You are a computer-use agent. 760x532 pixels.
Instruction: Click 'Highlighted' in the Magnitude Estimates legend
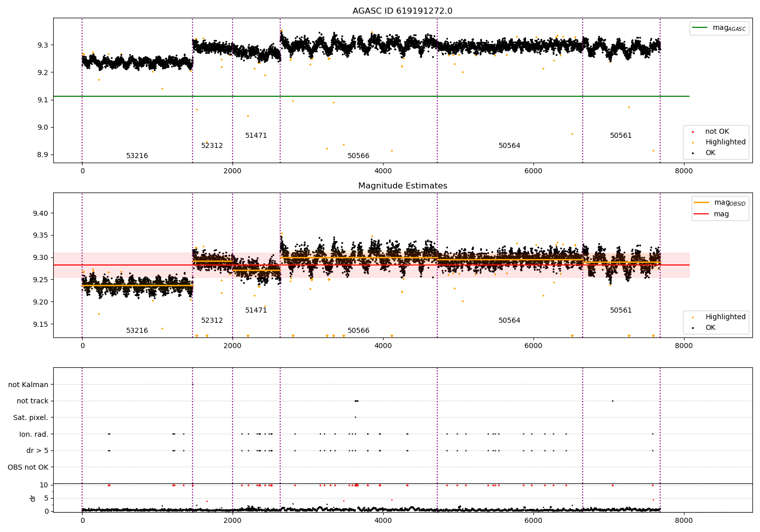[x=717, y=317]
